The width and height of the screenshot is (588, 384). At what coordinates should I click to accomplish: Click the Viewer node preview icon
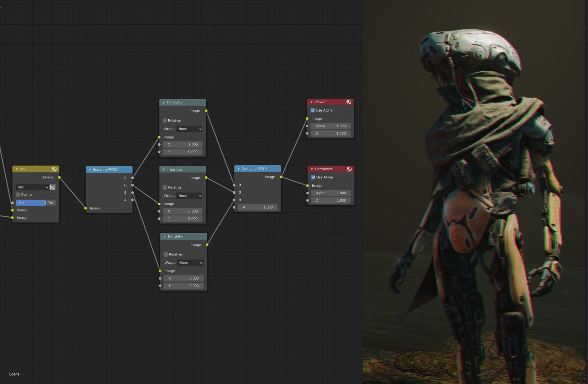(349, 102)
